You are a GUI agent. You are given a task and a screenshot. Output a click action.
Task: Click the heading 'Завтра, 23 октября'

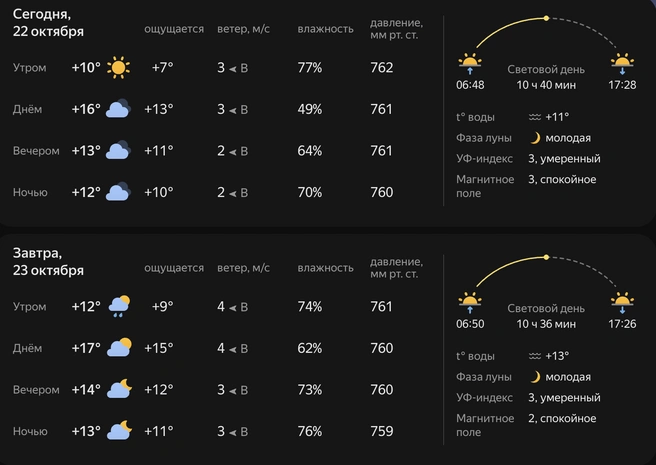point(48,261)
